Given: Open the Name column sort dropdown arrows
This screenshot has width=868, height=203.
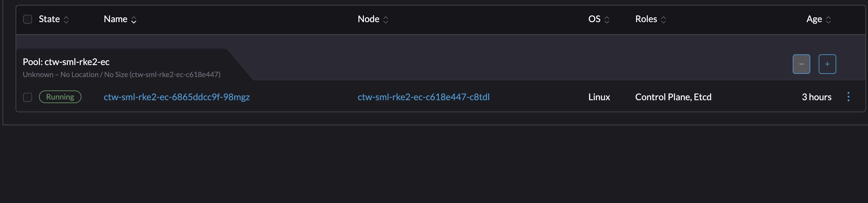Looking at the screenshot, I should [134, 19].
